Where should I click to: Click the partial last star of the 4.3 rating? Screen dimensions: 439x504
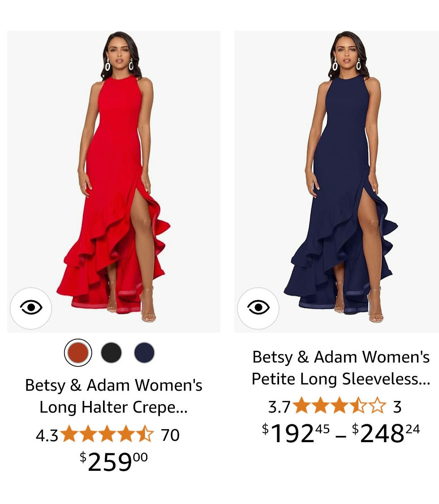pos(145,435)
